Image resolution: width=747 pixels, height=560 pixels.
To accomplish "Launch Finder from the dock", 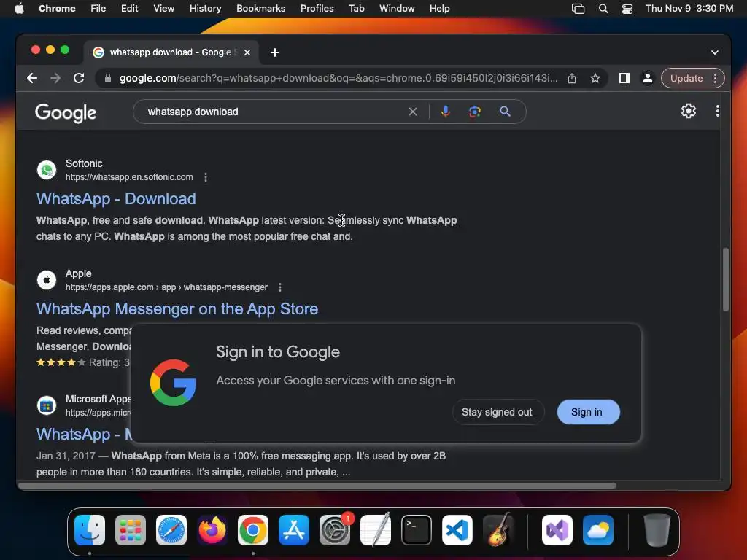I will (90, 530).
